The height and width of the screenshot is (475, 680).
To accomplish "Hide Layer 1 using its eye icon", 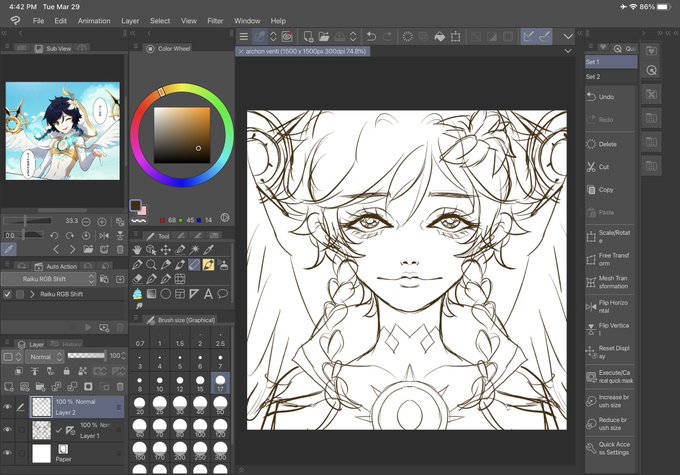I will 7,429.
